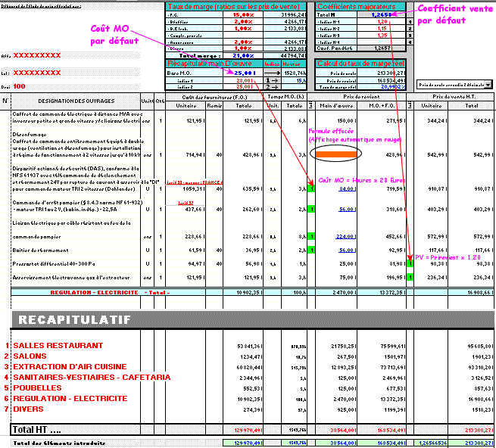The height and width of the screenshot is (448, 496).
Task: Select green index cell in Dahlander row
Action: pos(311,190)
